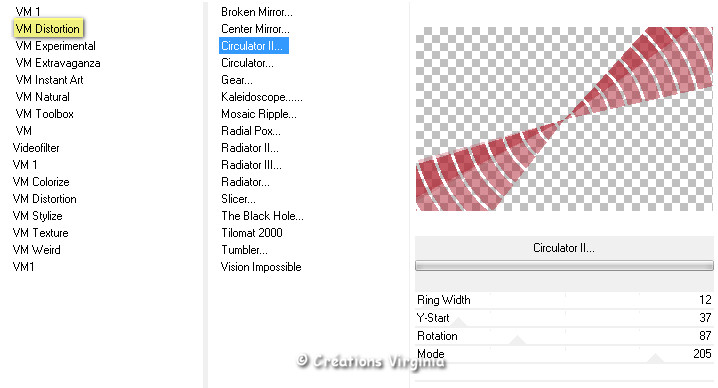Image resolution: width=718 pixels, height=388 pixels.
Task: Select the VM Texture category
Action: point(40,233)
